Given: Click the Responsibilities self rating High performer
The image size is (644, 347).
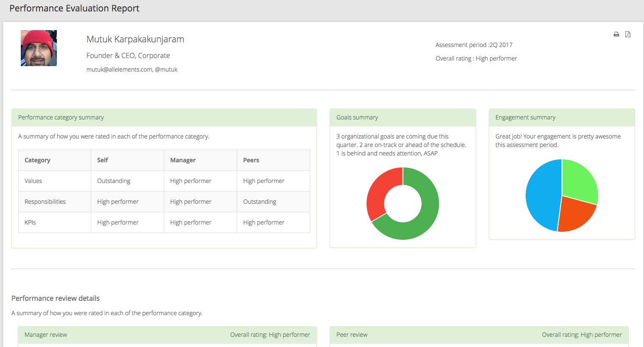Looking at the screenshot, I should (x=118, y=202).
